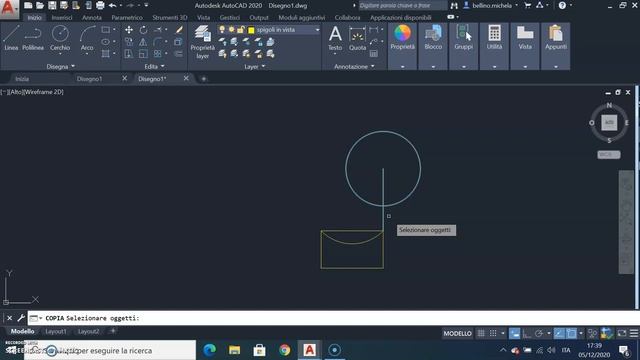Viewport: 640px width, 360px height.
Task: Click the Stretch tool in Edita panel
Action: coord(129,53)
